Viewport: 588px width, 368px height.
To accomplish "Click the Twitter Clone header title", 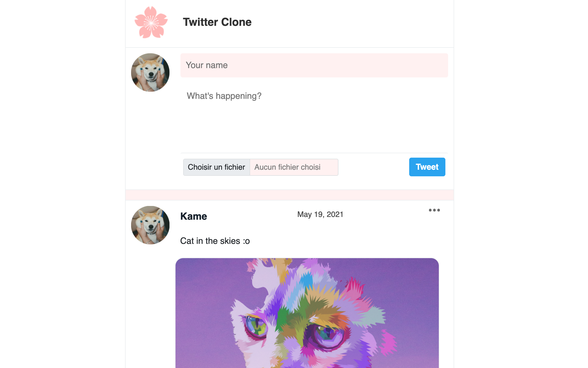I will coord(217,22).
